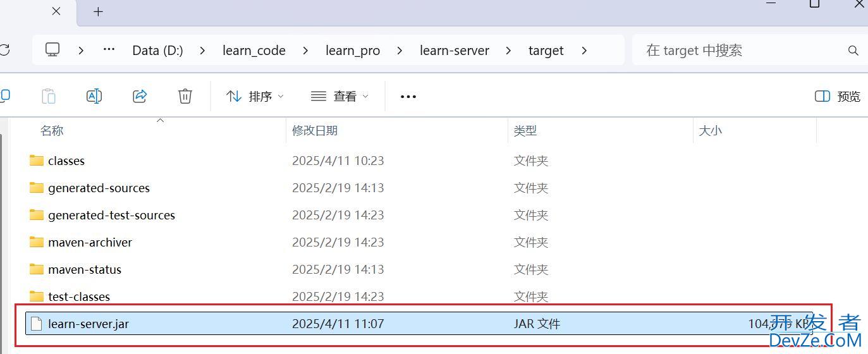Screen dimensions: 868x354
Task: Click the This PC monitor icon
Action: pyautogui.click(x=52, y=50)
